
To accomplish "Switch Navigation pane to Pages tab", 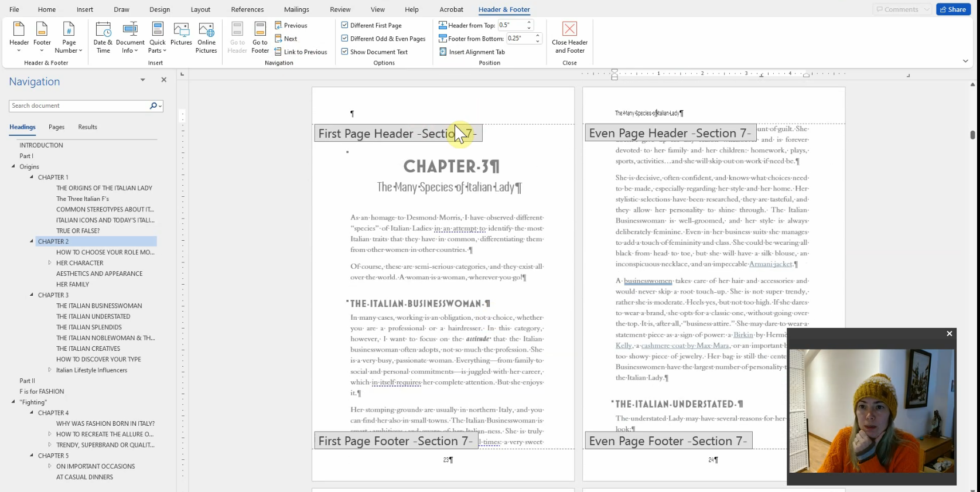I will coord(56,127).
